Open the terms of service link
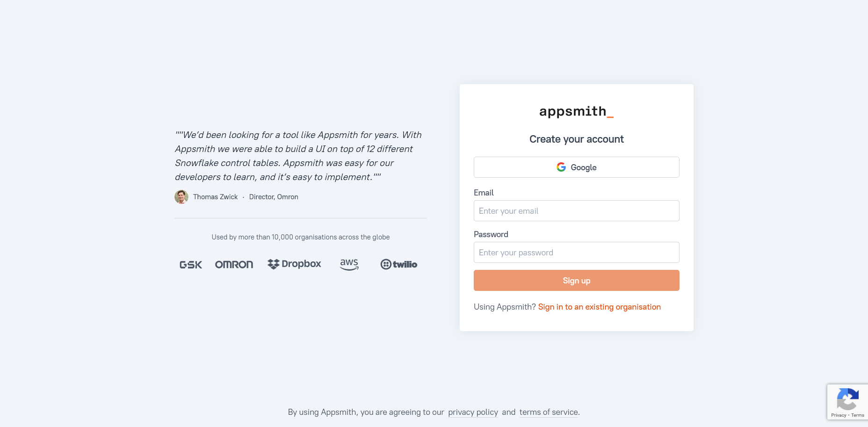 [549, 412]
